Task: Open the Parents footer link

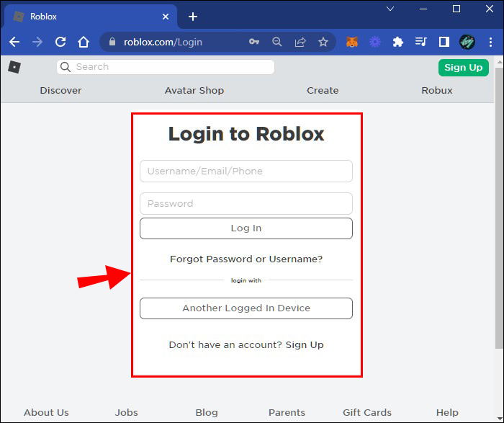Action: point(287,412)
